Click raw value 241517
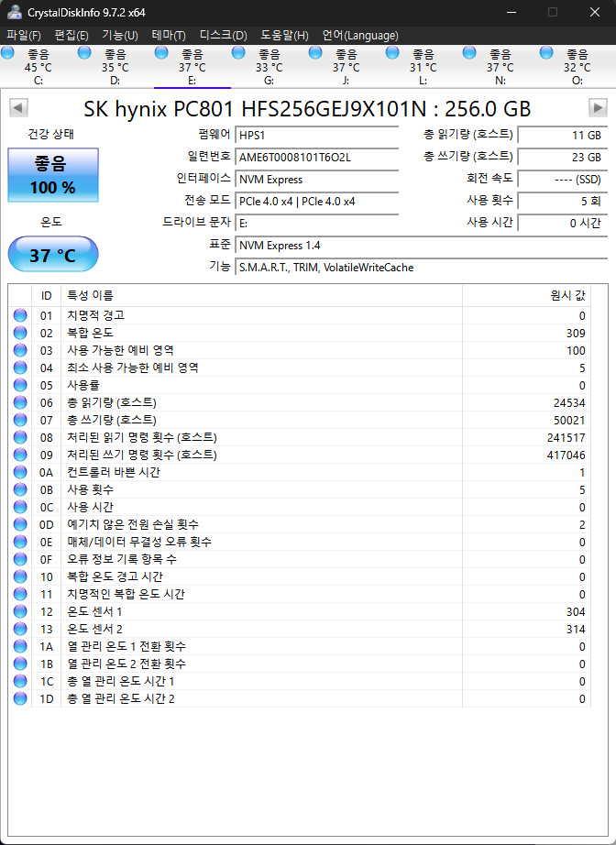The height and width of the screenshot is (845, 616). pyautogui.click(x=566, y=437)
